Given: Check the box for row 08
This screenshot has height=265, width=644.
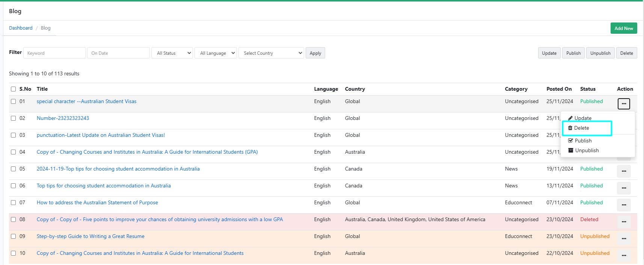Looking at the screenshot, I should [x=14, y=220].
